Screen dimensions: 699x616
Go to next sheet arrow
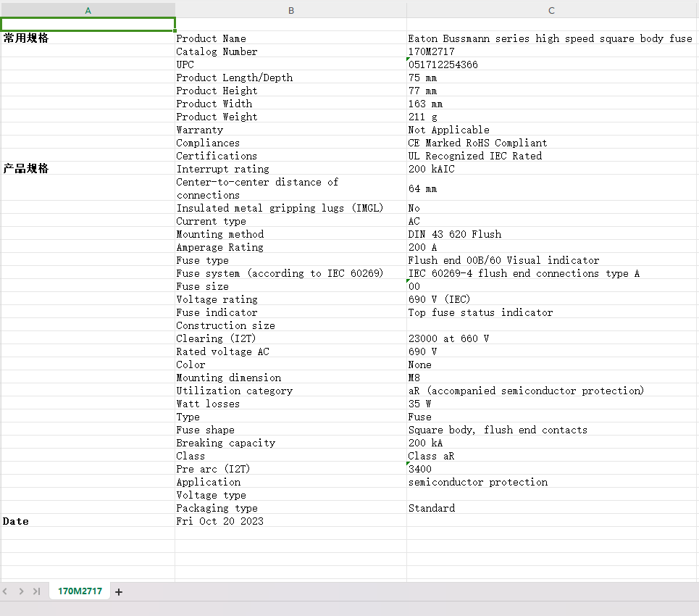pos(21,591)
